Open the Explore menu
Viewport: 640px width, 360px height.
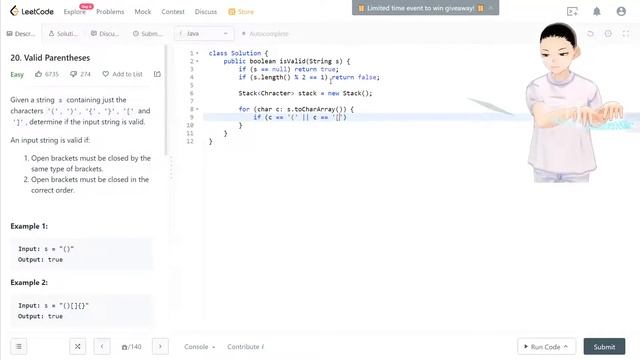pos(75,12)
